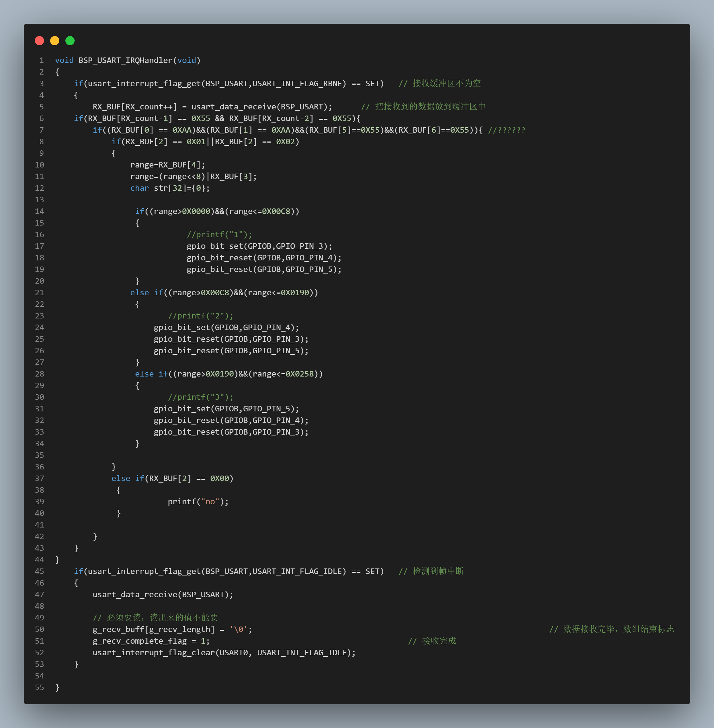Click the comment '数据接收完毕，数组结束标志'
714x728 pixels.
click(619, 629)
